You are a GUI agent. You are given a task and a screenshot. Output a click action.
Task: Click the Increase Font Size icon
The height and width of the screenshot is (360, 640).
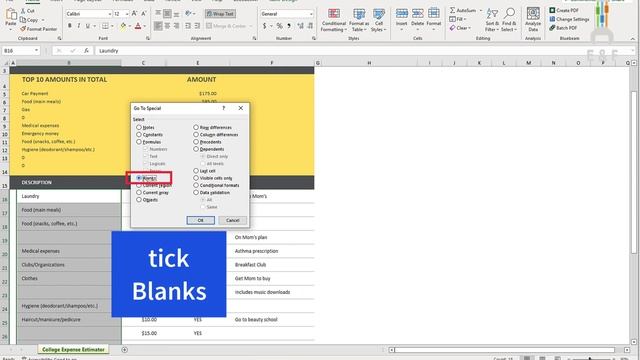[134, 14]
